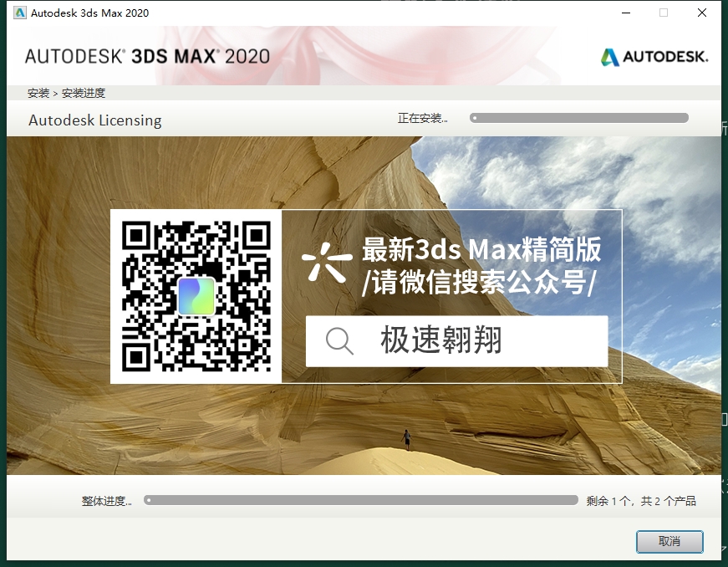Viewport: 728px width, 567px height.
Task: Click the 正在安装... status text
Action: (422, 119)
